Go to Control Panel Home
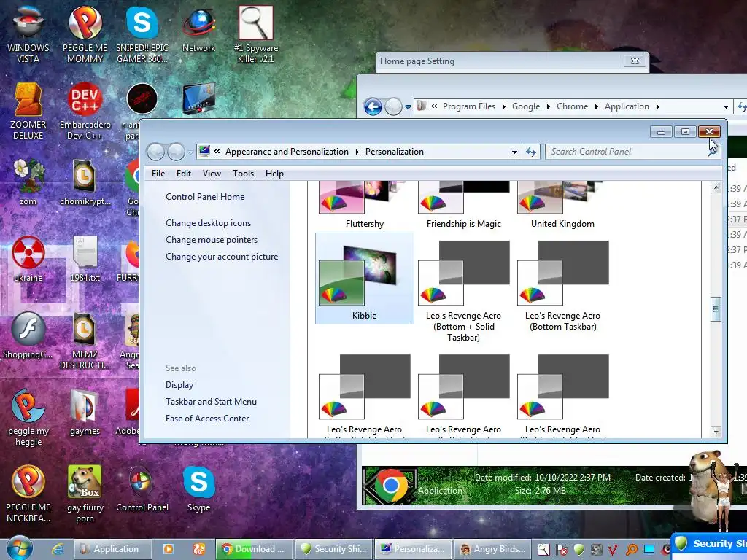This screenshot has height=560, width=747. coord(205,197)
